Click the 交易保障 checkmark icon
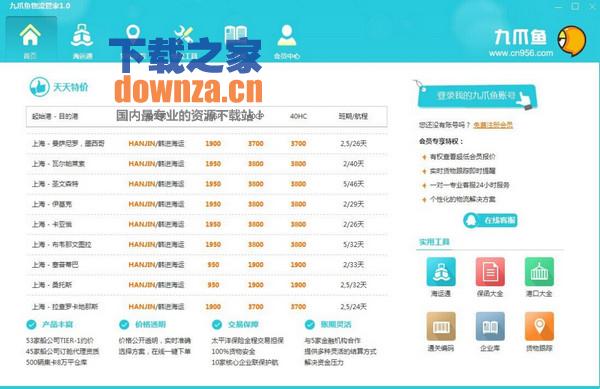Image resolution: width=600 pixels, height=389 pixels. [x=217, y=324]
